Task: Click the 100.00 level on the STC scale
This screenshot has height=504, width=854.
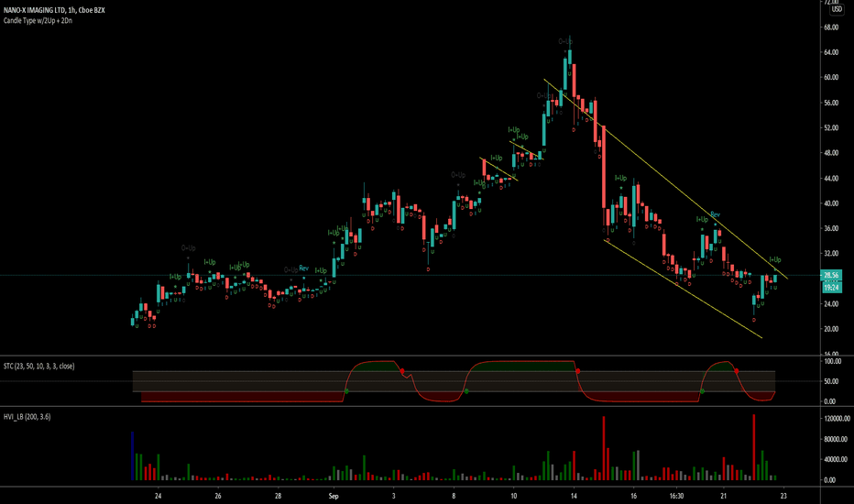Action: [833, 361]
